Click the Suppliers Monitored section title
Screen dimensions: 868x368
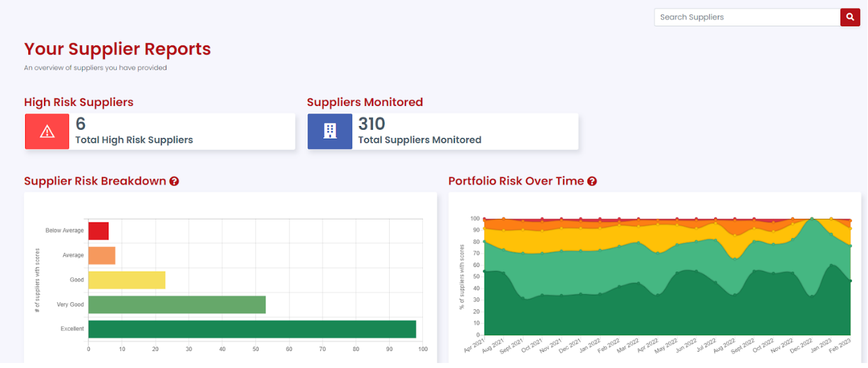365,102
